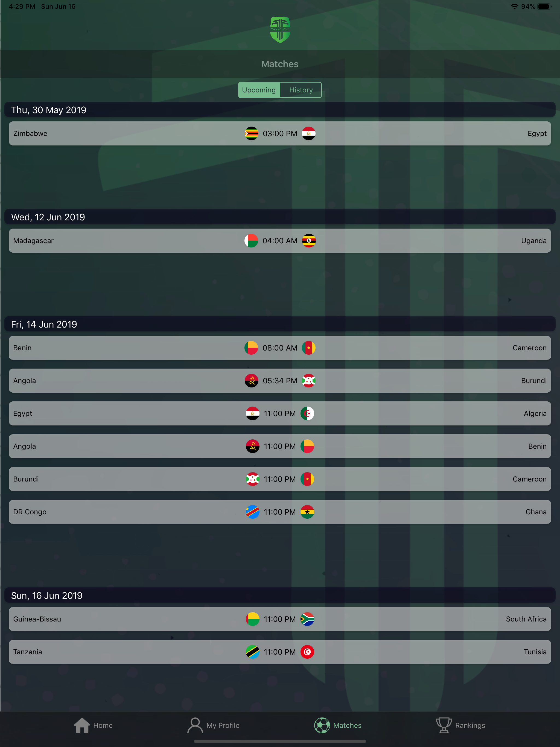This screenshot has width=560, height=747.
Task: Open the Madagascar vs Uganda match
Action: point(280,241)
